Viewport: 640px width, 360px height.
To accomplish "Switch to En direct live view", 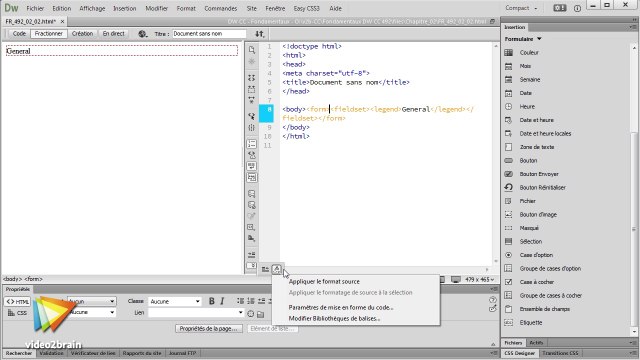I will 113,34.
